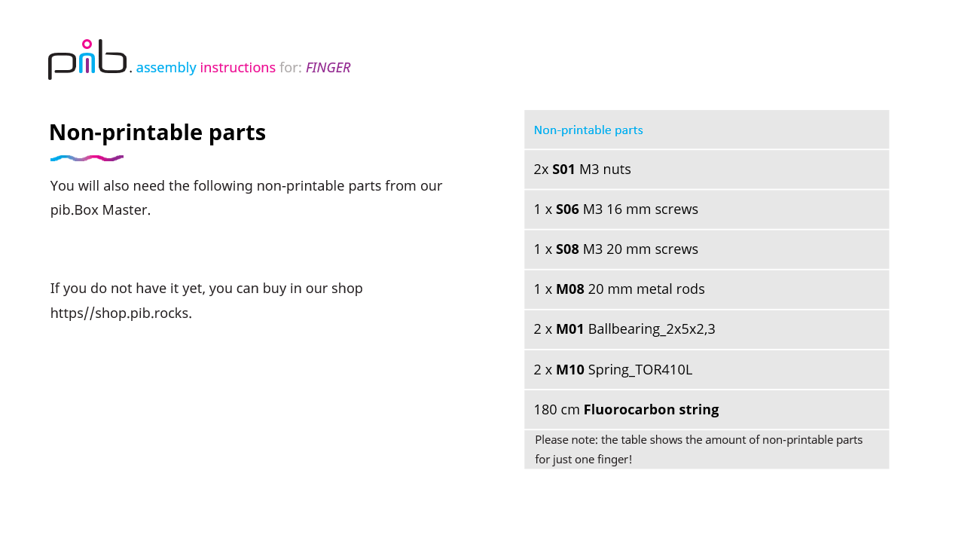Click the gray "for:" label in the header
Image resolution: width=980 pixels, height=550 pixels.
point(290,68)
